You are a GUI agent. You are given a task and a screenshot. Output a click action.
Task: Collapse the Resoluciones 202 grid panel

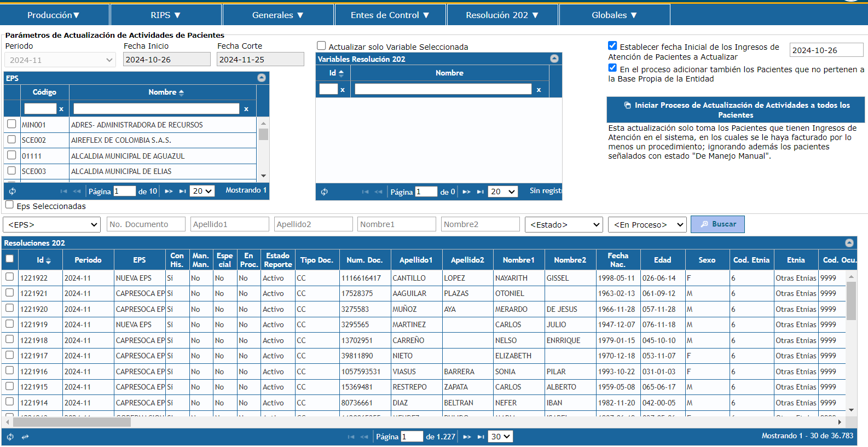pos(849,242)
